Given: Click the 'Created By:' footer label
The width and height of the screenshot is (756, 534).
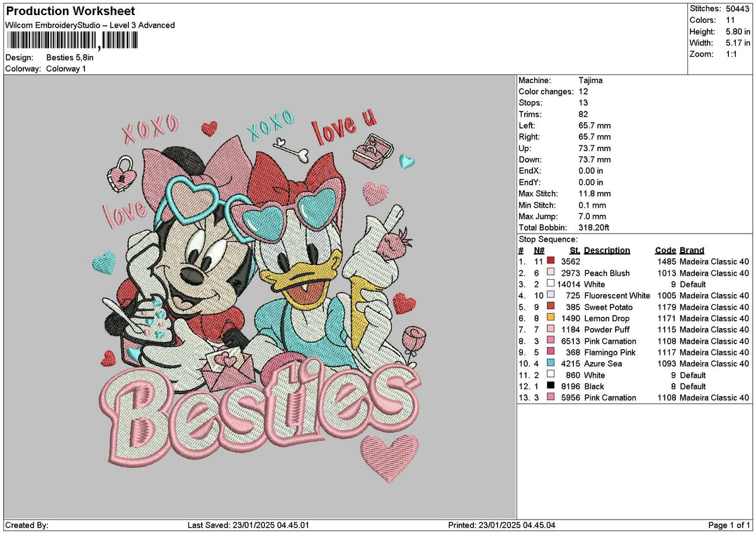Looking at the screenshot, I should click(26, 525).
